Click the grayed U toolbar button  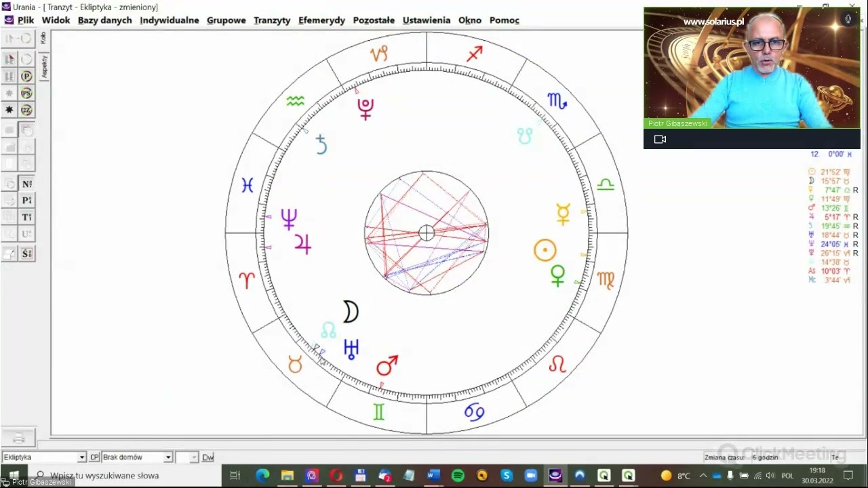point(26,235)
